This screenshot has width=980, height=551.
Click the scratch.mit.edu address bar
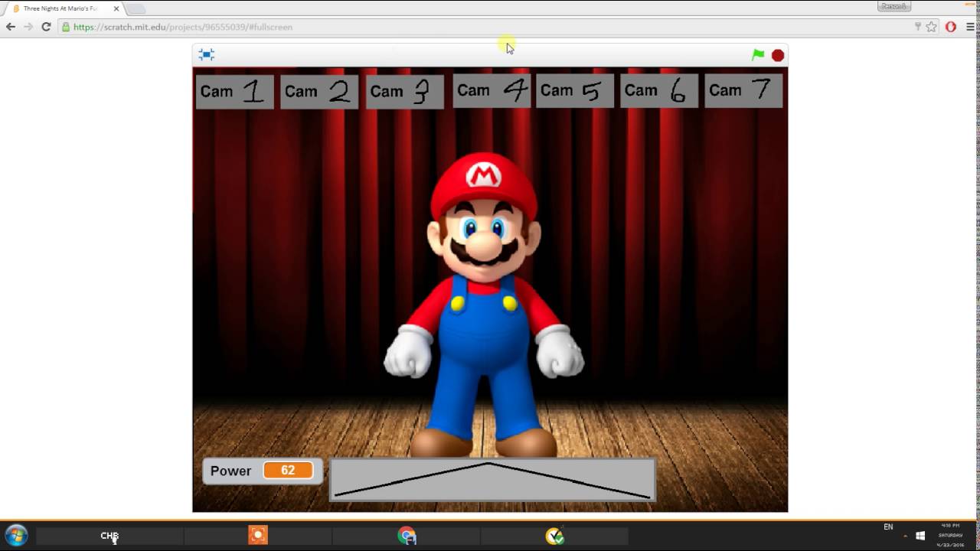tap(490, 27)
